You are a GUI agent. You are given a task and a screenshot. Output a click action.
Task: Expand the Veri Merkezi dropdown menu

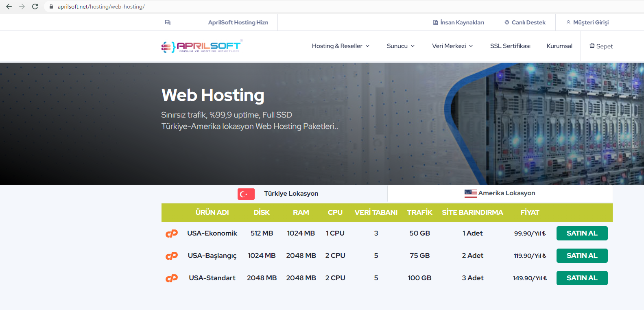tap(452, 46)
